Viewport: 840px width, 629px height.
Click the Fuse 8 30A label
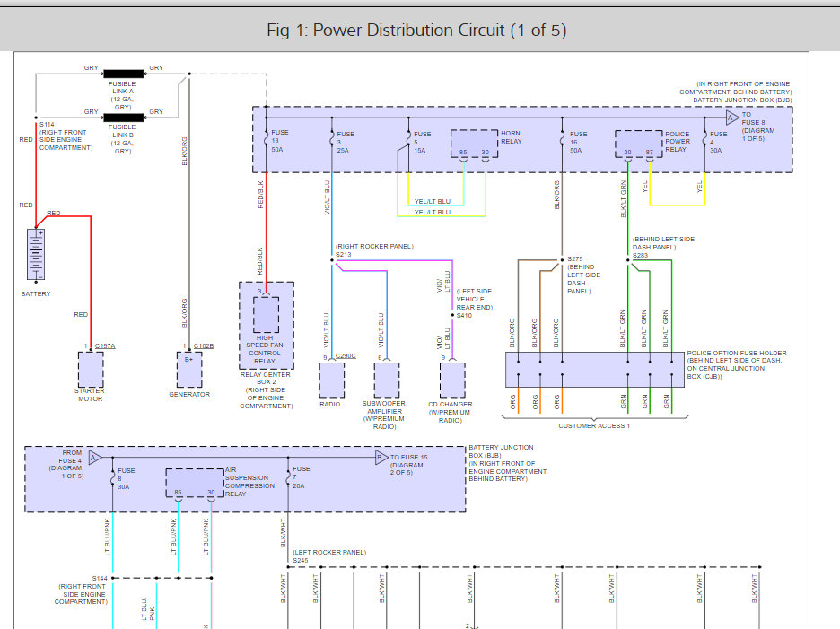pyautogui.click(x=127, y=479)
